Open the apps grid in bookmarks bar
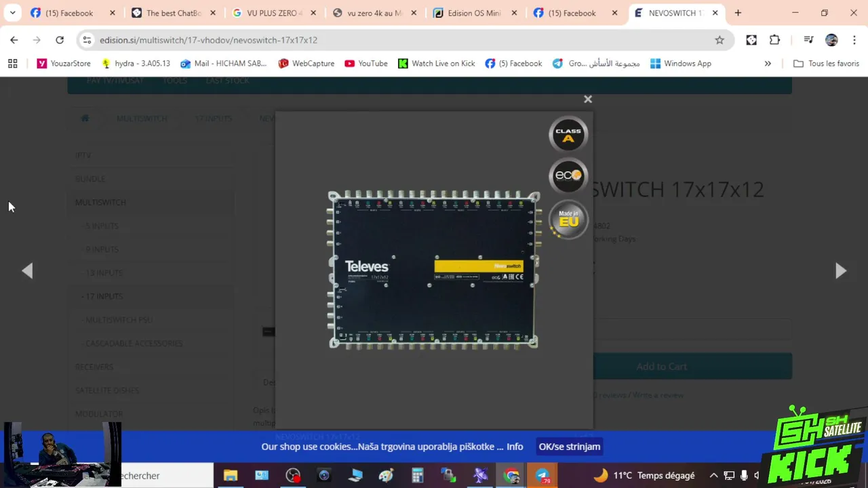Viewport: 868px width, 488px height. (12, 64)
